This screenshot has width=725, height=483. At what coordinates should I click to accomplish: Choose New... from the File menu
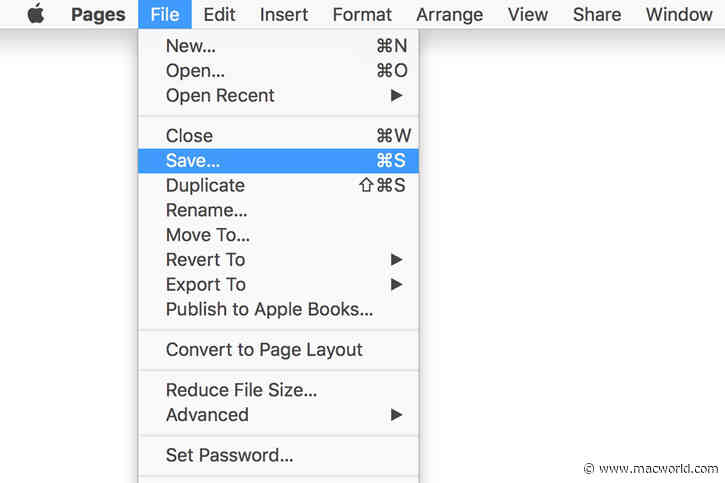(x=278, y=46)
